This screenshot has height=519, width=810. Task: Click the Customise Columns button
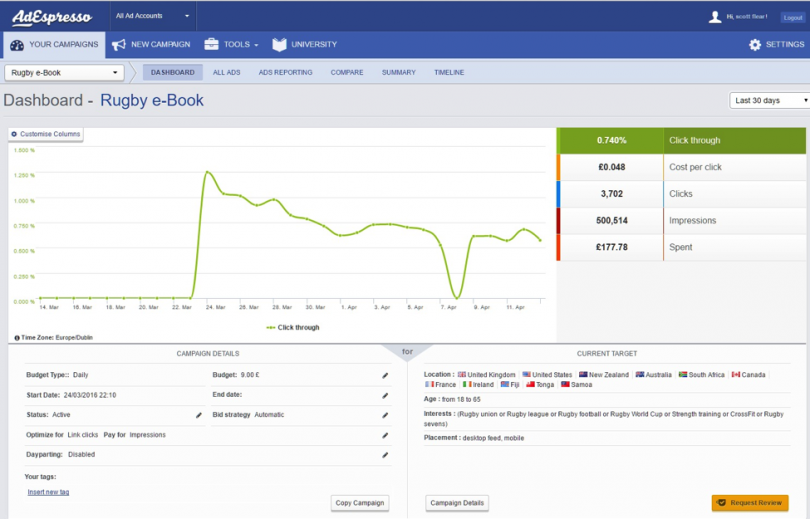pyautogui.click(x=45, y=134)
